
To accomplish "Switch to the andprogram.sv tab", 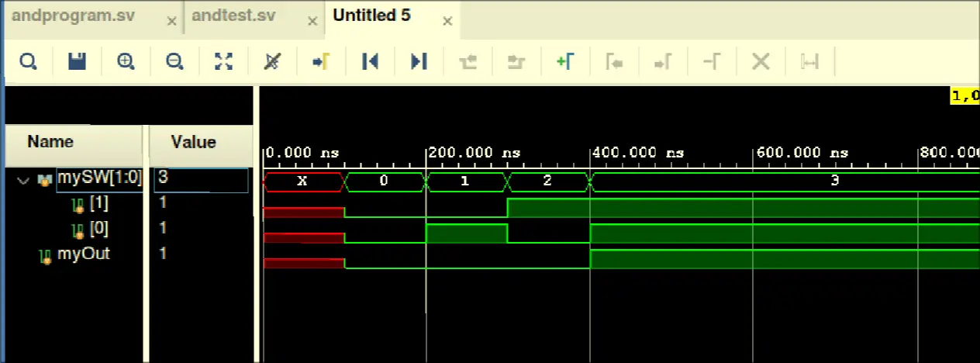I will 74,16.
